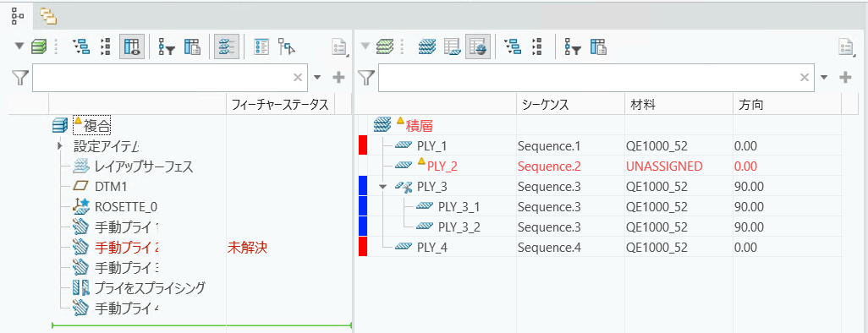Click the ply table view icon in right toolbar
Image resolution: width=868 pixels, height=333 pixels.
(453, 47)
